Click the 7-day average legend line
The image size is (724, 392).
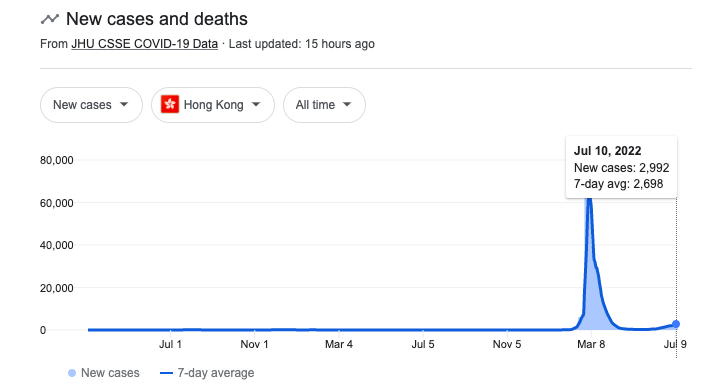(166, 373)
